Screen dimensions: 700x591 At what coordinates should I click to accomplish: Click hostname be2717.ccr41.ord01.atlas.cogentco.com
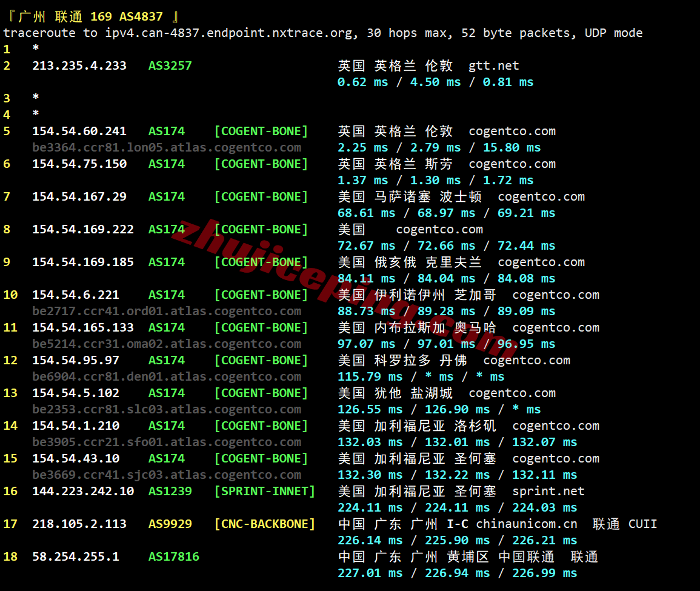click(167, 311)
